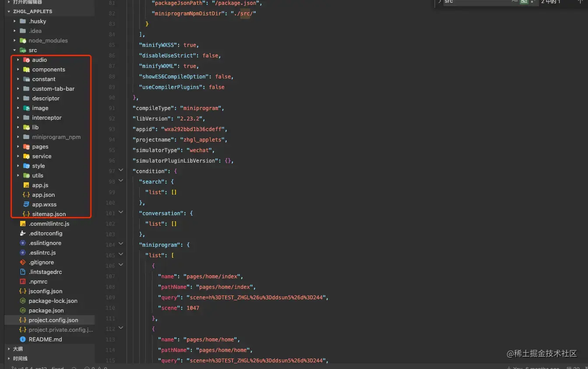
Task: Click the JS icon beside .commitlintrc.js
Action: point(23,224)
